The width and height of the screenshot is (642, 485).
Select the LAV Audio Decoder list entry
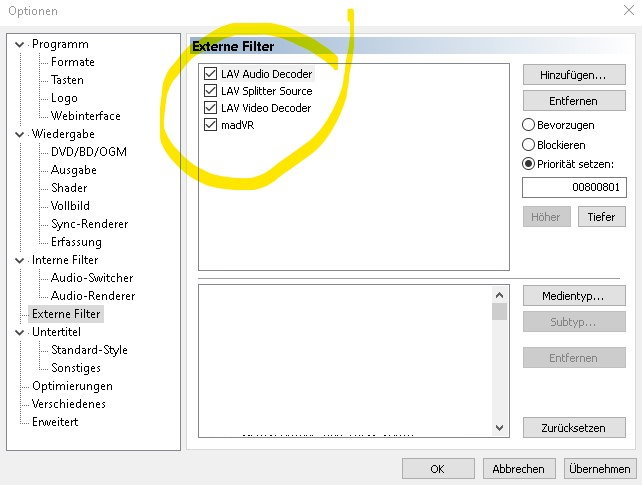pyautogui.click(x=266, y=74)
